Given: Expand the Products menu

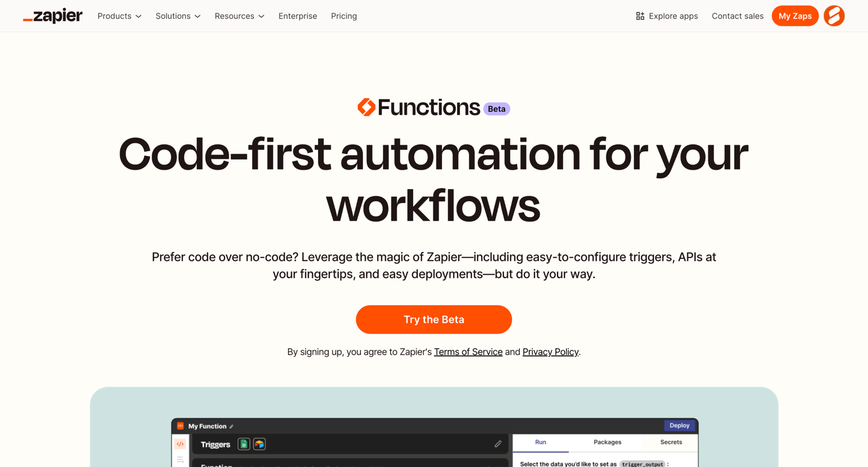Looking at the screenshot, I should coord(119,16).
